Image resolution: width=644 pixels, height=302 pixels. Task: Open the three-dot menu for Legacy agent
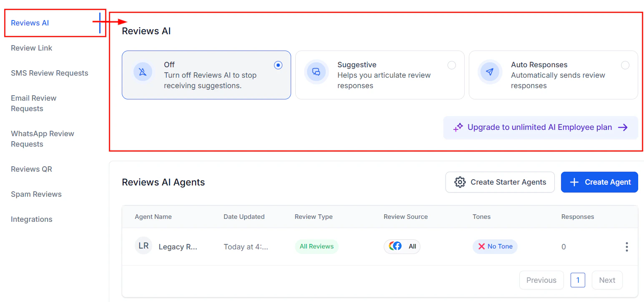[626, 246]
